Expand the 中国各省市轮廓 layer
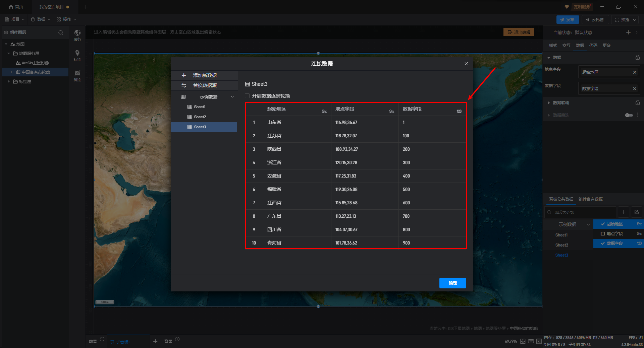Image resolution: width=644 pixels, height=348 pixels. tap(11, 72)
